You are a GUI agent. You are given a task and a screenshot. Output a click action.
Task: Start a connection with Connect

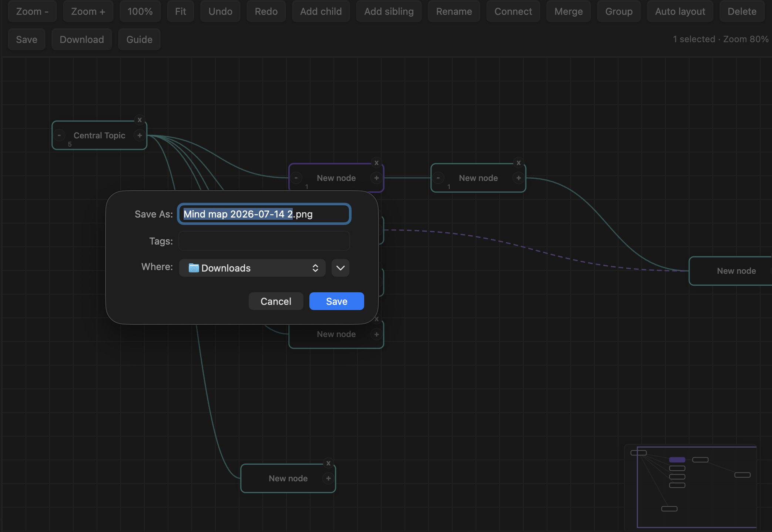click(513, 11)
